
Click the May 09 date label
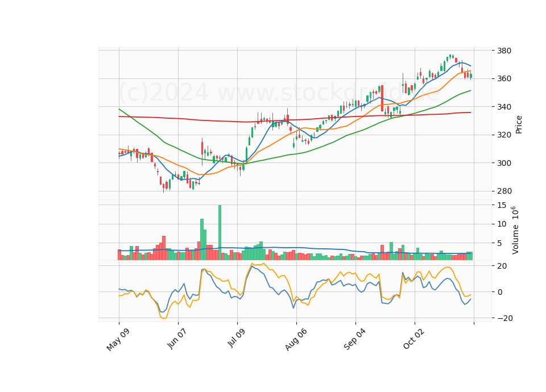(118, 340)
